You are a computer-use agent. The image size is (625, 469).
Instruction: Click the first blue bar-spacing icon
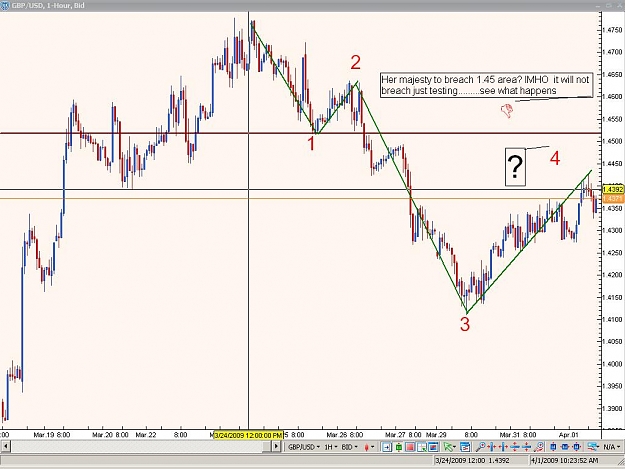553,447
